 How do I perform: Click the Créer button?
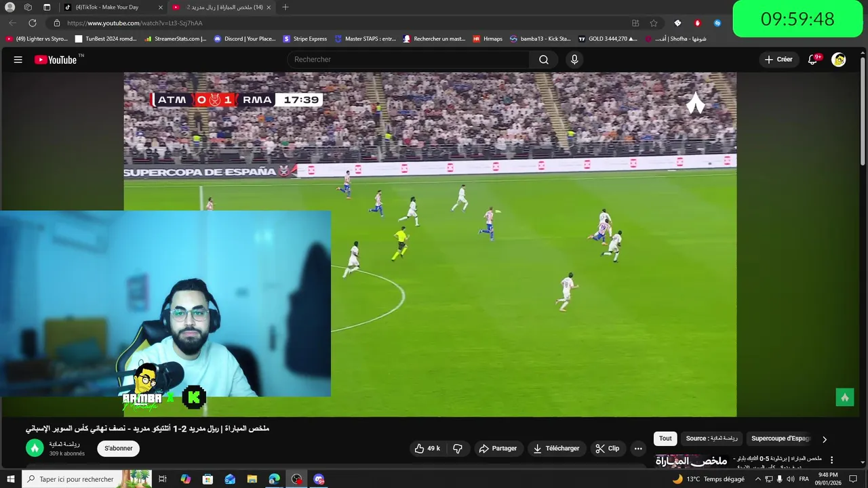[778, 60]
